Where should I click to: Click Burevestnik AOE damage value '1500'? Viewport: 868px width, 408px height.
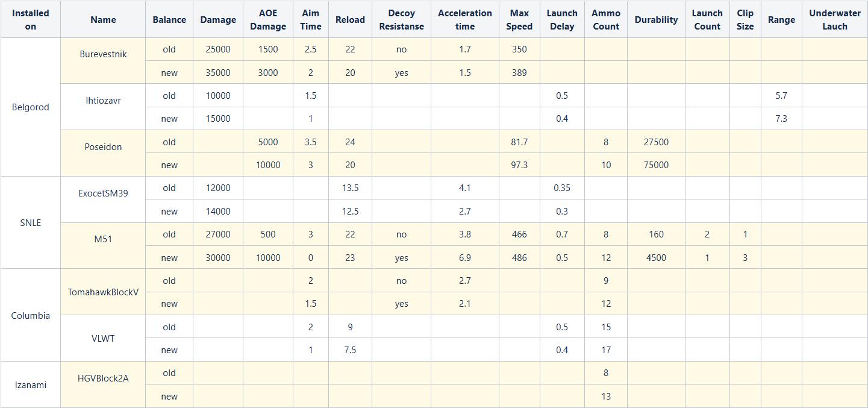pyautogui.click(x=268, y=49)
